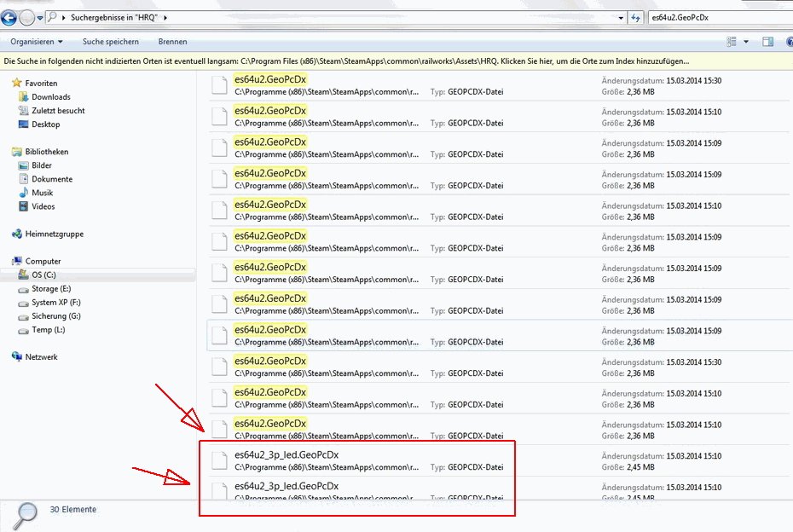Viewport: 793px width, 532px height.
Task: Click the search field containing es64u2.GeoPcDx
Action: click(x=716, y=17)
